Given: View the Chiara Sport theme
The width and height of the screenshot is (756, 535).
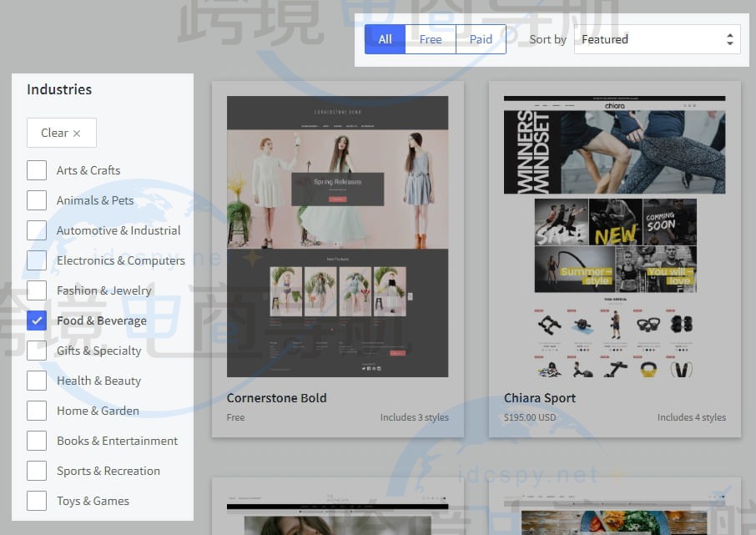Looking at the screenshot, I should [x=539, y=398].
